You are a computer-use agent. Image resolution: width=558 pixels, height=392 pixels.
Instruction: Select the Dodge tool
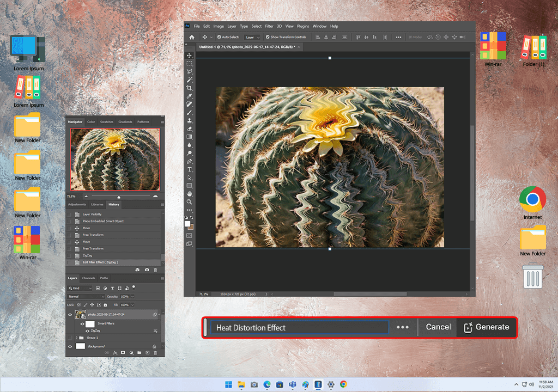pyautogui.click(x=189, y=154)
